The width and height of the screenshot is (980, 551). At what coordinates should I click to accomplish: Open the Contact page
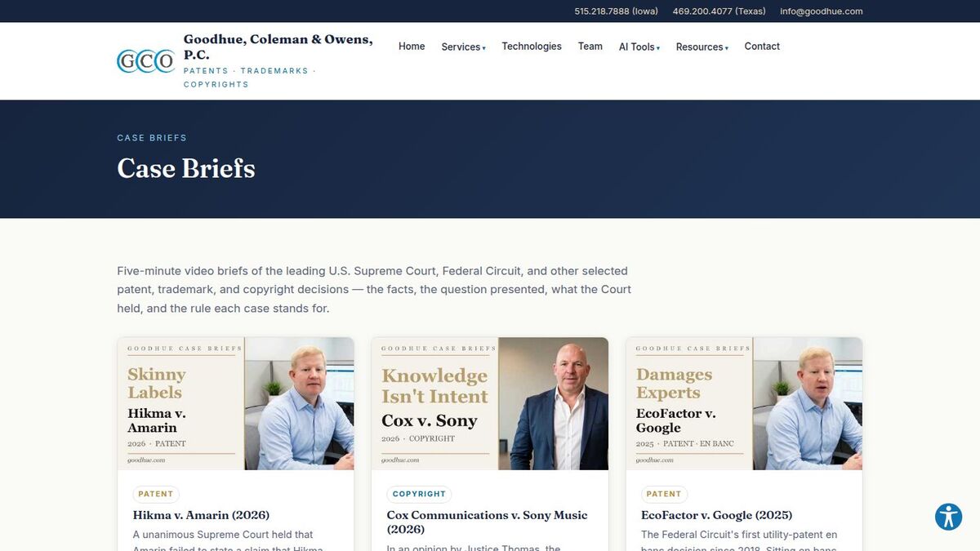click(762, 47)
